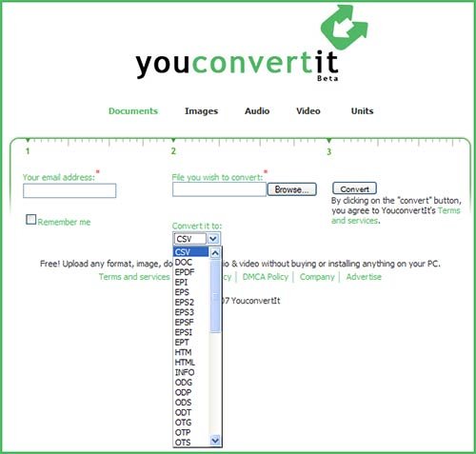This screenshot has width=476, height=454.
Task: Open the Convert it to combo box arrow
Action: pyautogui.click(x=213, y=239)
